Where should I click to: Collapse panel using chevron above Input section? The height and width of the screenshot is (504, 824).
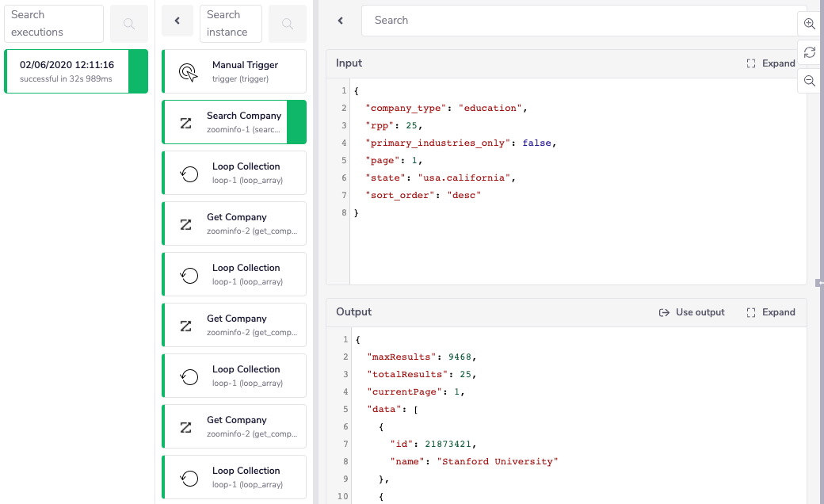[x=341, y=21]
